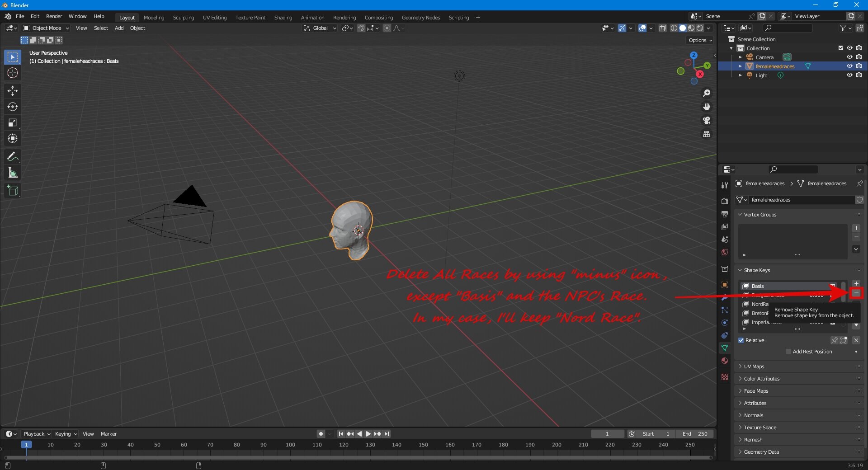Open the Material properties tab icon

pos(725,361)
